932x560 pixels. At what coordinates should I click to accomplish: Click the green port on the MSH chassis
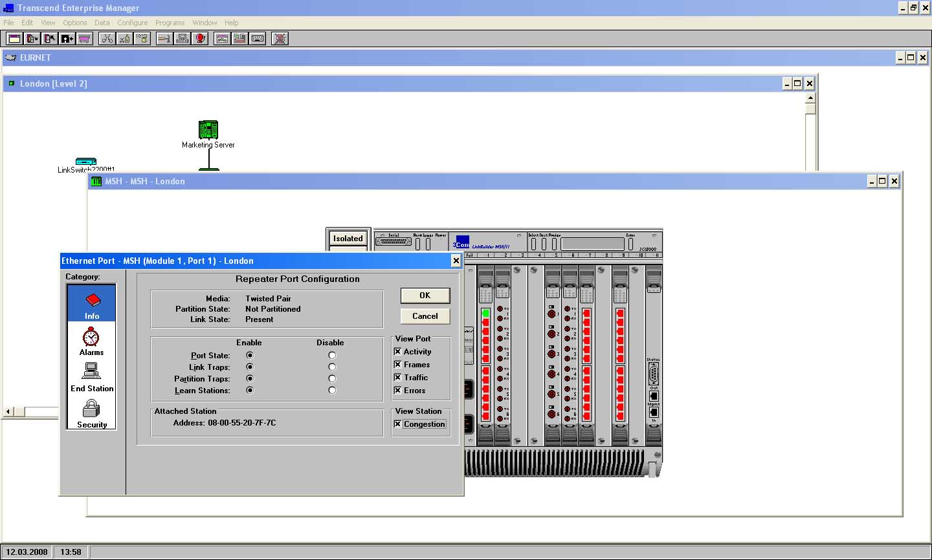pyautogui.click(x=485, y=313)
